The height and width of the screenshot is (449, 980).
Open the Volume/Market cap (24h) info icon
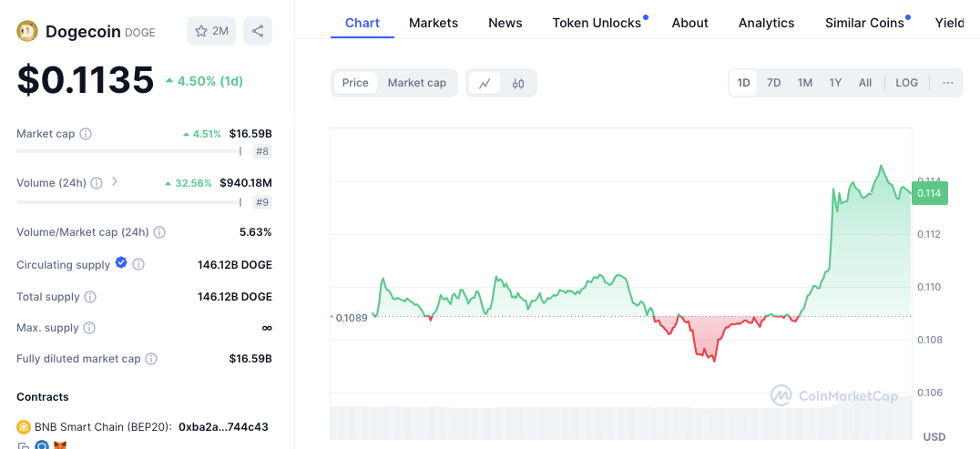point(159,232)
